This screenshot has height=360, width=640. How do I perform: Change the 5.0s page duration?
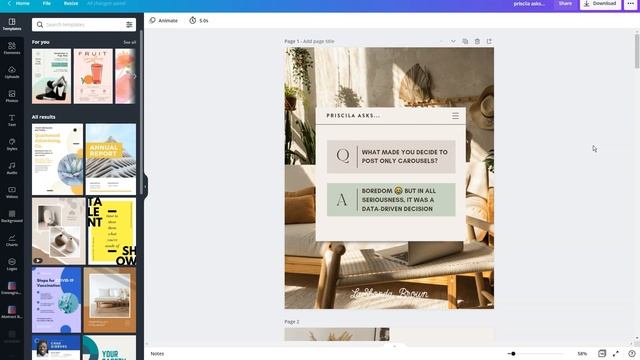click(199, 20)
